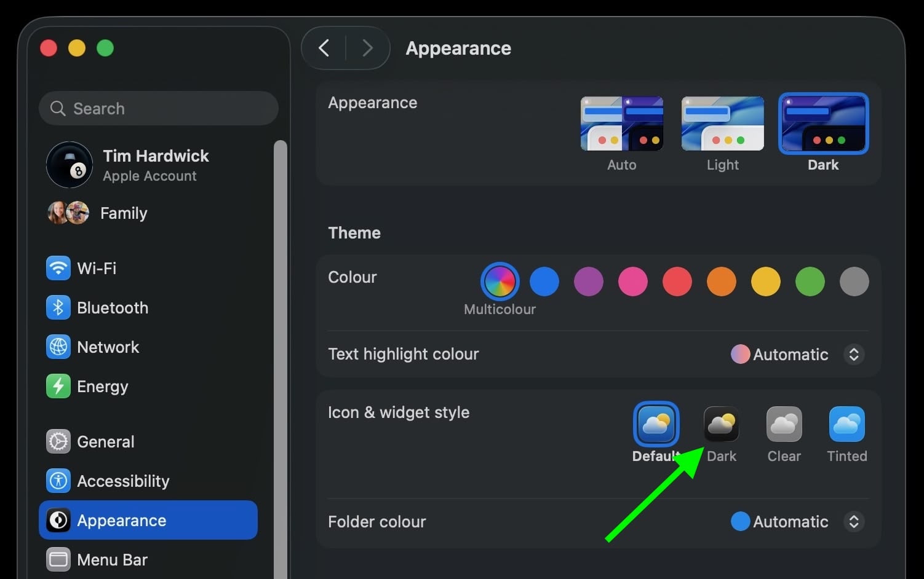Select the yellow theme colour
This screenshot has width=924, height=579.
tap(766, 282)
